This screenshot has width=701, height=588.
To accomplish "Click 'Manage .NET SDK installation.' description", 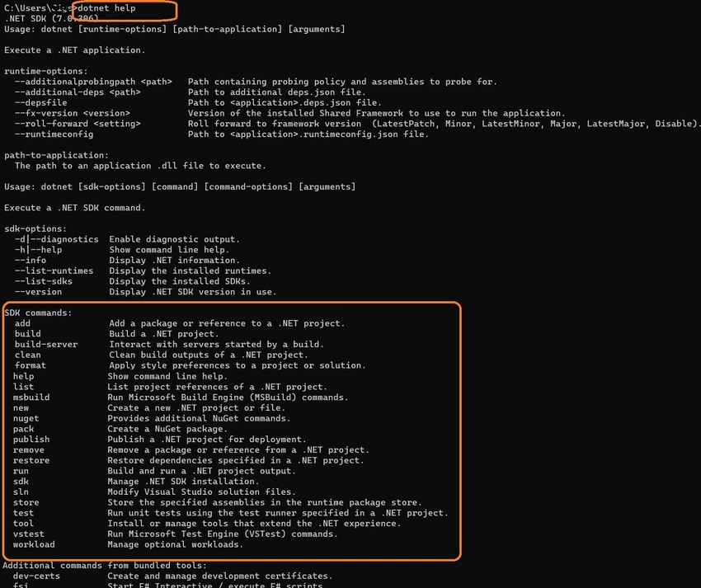I will coord(183,481).
